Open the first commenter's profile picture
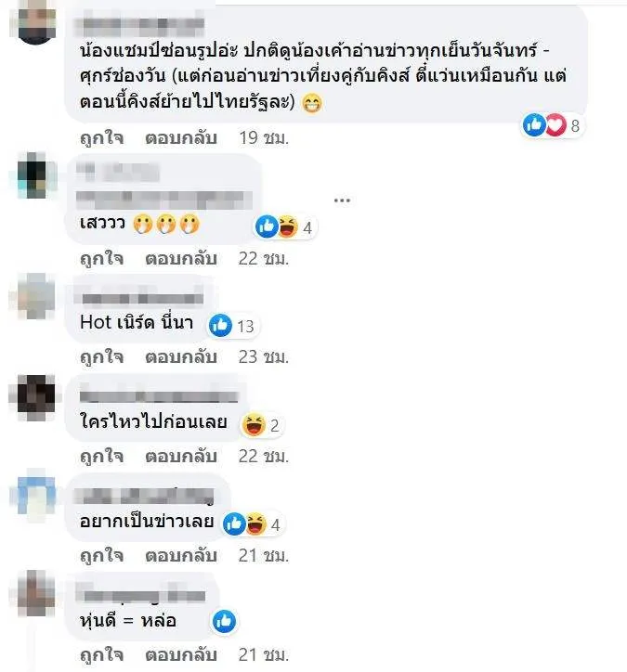 37,22
